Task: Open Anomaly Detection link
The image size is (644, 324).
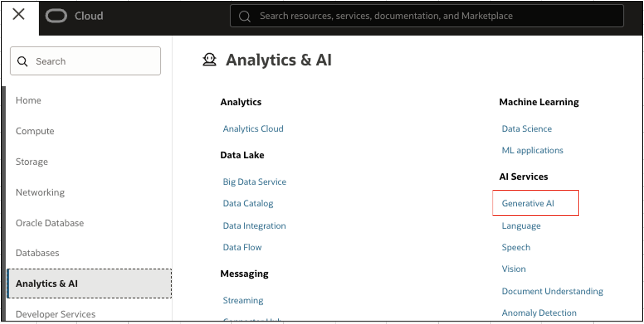Action: (539, 312)
